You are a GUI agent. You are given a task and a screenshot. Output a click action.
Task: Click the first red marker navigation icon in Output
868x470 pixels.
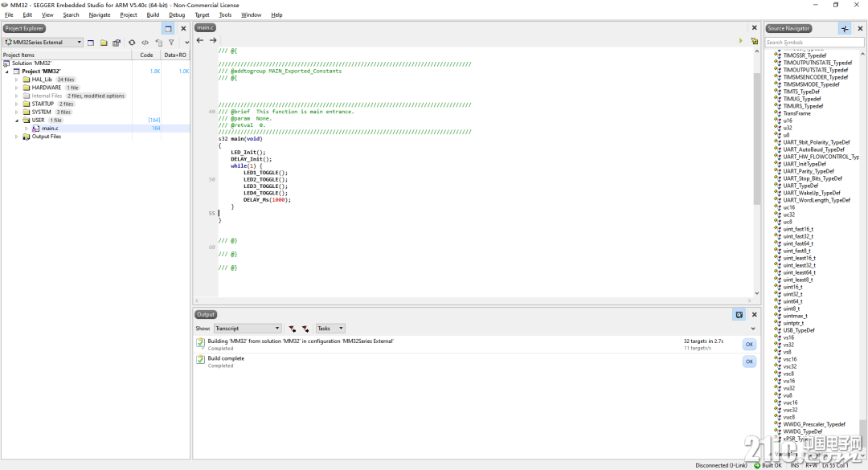coord(292,329)
